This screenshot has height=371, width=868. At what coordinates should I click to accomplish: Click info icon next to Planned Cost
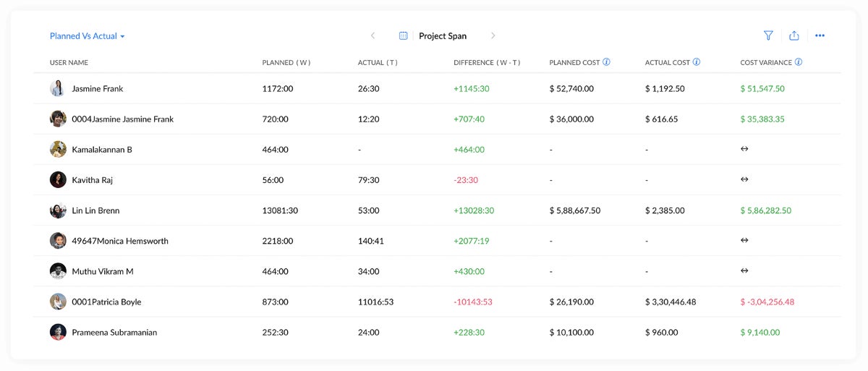[x=606, y=62]
